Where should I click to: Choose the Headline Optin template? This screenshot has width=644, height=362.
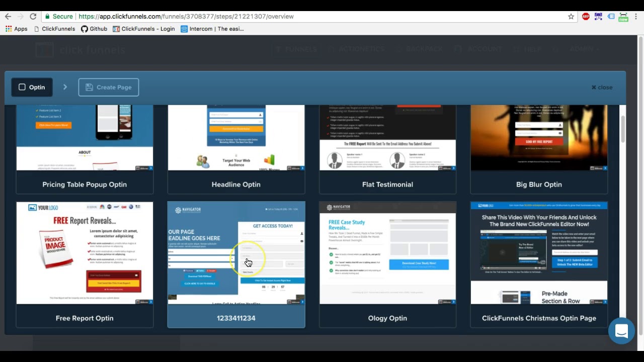[236, 150]
